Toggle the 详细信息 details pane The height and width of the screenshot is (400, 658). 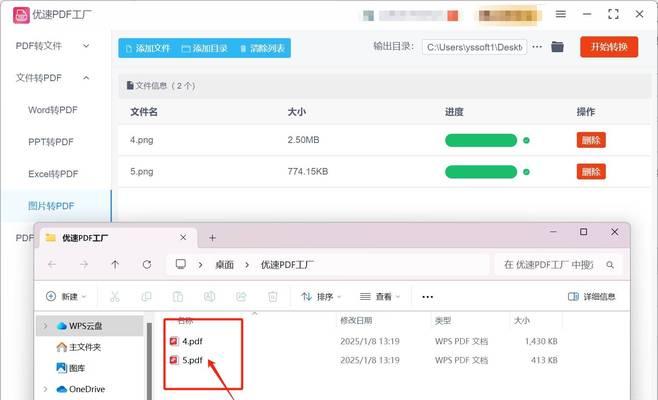pyautogui.click(x=592, y=297)
